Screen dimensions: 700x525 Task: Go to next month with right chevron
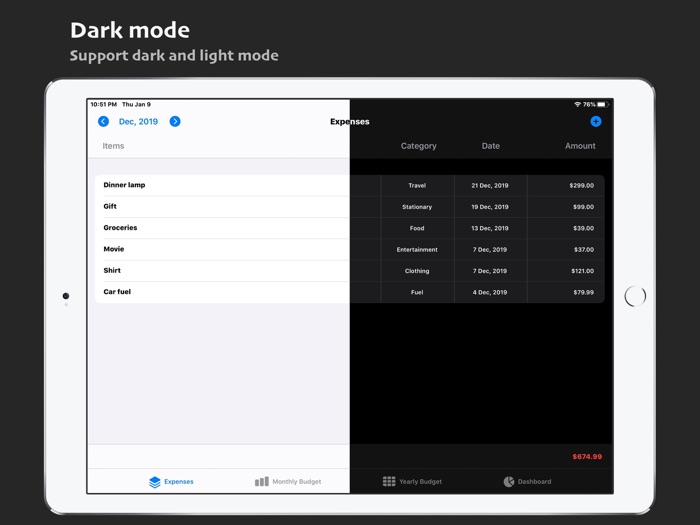(175, 121)
